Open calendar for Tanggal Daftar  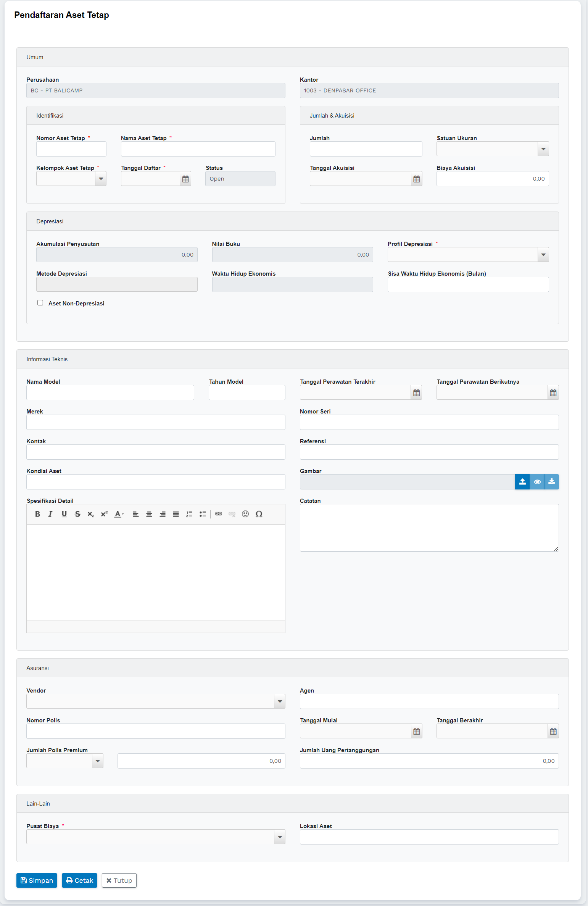click(x=185, y=179)
